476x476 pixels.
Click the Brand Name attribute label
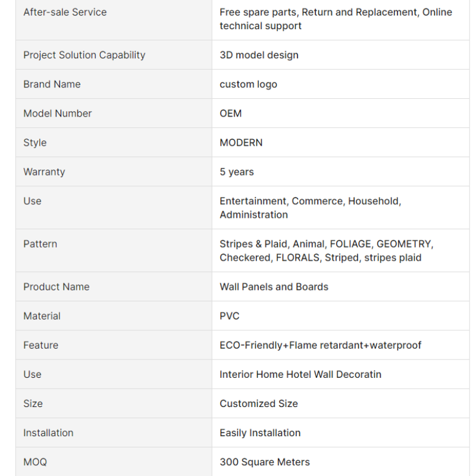52,84
